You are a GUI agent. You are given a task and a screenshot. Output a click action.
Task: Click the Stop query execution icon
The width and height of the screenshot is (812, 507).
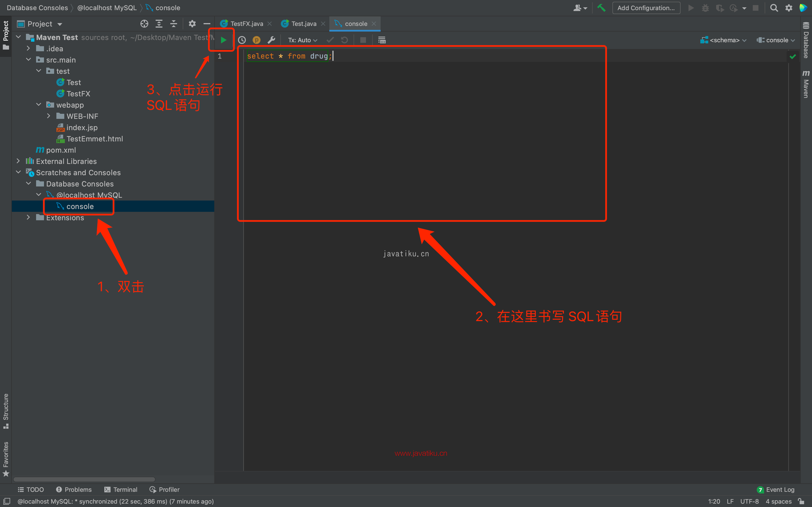coord(364,40)
